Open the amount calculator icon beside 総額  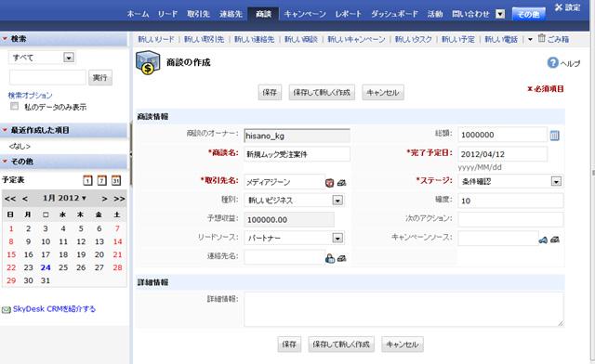(x=554, y=136)
